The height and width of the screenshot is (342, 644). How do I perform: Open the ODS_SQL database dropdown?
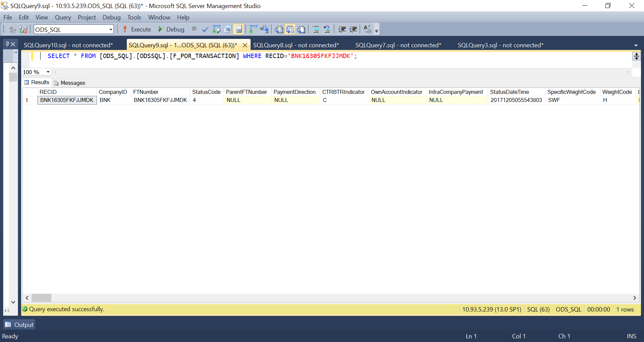click(x=110, y=29)
